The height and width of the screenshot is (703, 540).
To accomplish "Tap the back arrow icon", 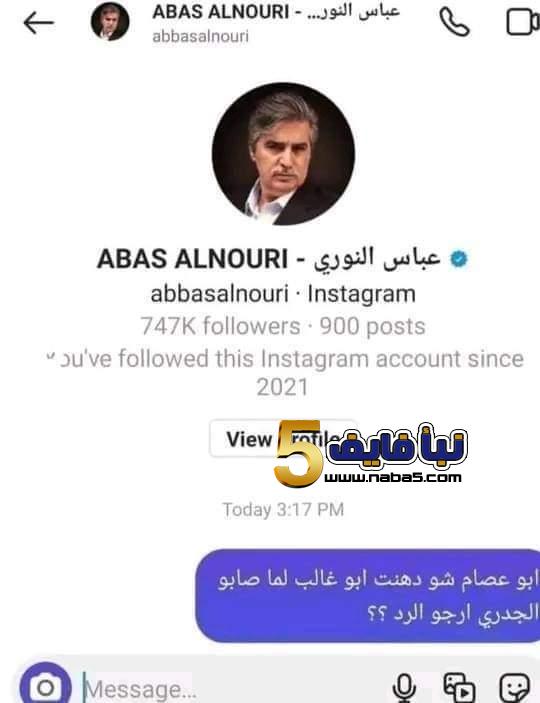I will [39, 23].
